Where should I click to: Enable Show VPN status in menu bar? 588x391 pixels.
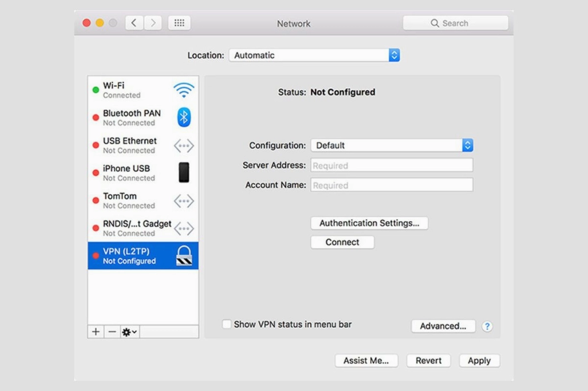point(226,323)
